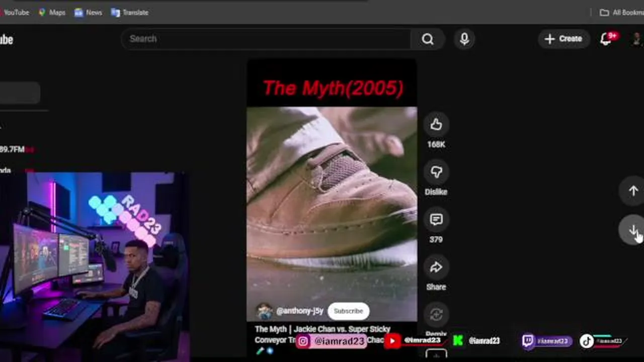Open the notifications bell
644x362 pixels.
point(606,39)
